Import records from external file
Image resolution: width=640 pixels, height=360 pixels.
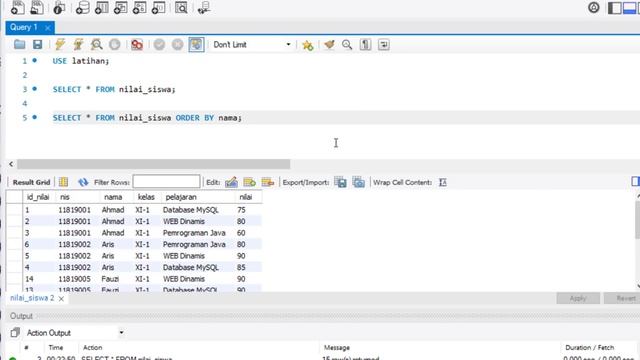click(x=358, y=182)
